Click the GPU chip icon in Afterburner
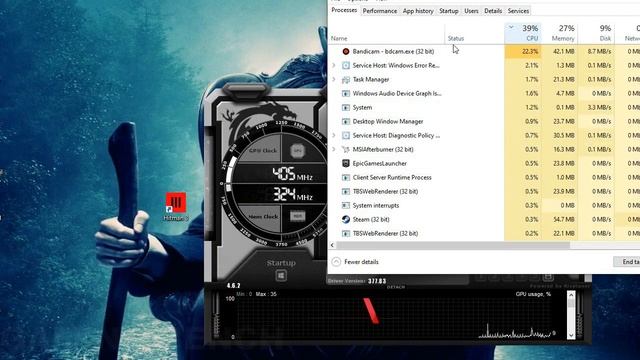 coord(298,151)
